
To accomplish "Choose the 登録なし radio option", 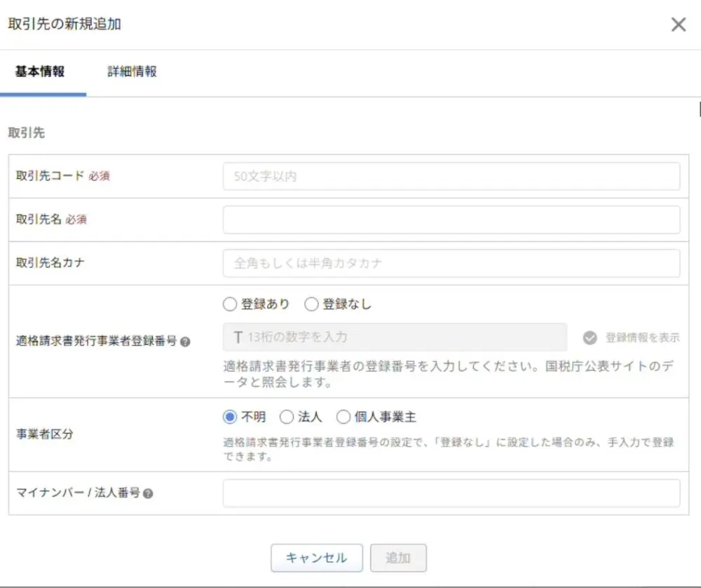I will pos(311,304).
